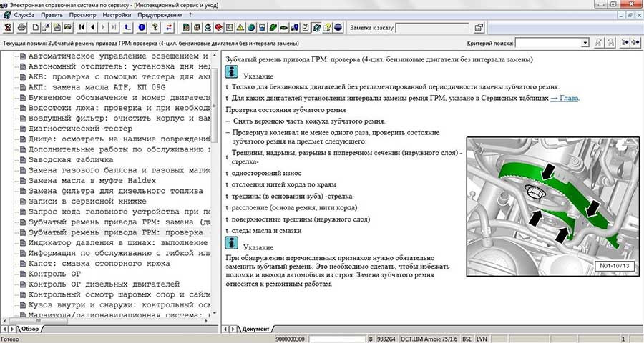Select tree item Автономный отопитель
The width and height of the screenshot is (644, 343).
coord(119,66)
